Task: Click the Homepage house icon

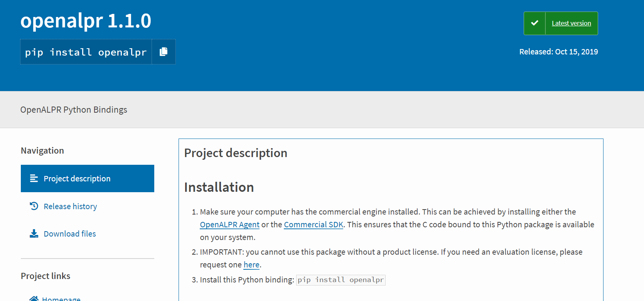Action: coord(34,298)
